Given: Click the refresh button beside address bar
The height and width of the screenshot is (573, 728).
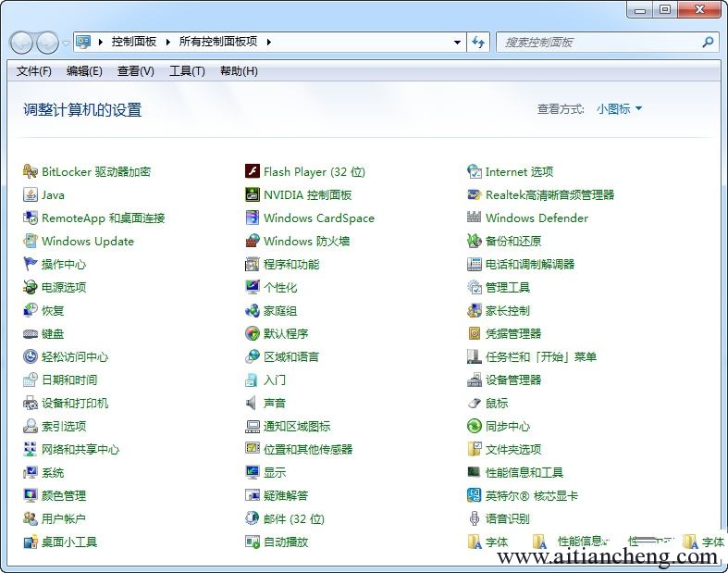Looking at the screenshot, I should pos(478,43).
